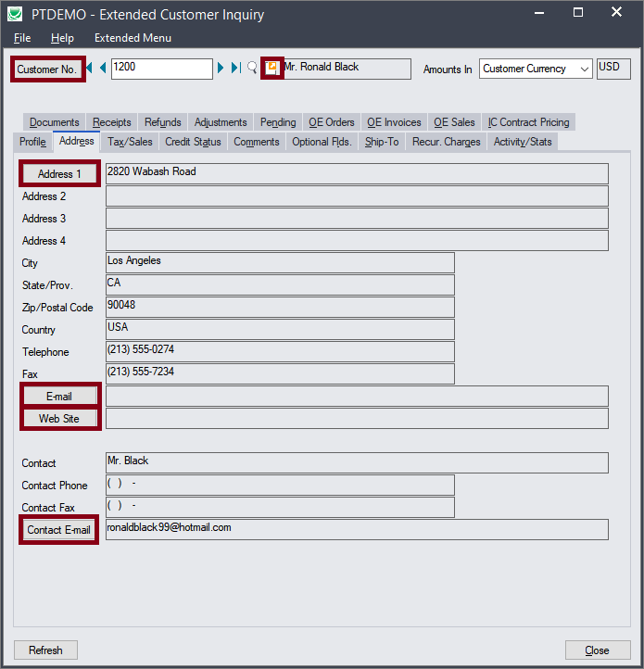Open the Help menu
The height and width of the screenshot is (669, 644).
(62, 38)
